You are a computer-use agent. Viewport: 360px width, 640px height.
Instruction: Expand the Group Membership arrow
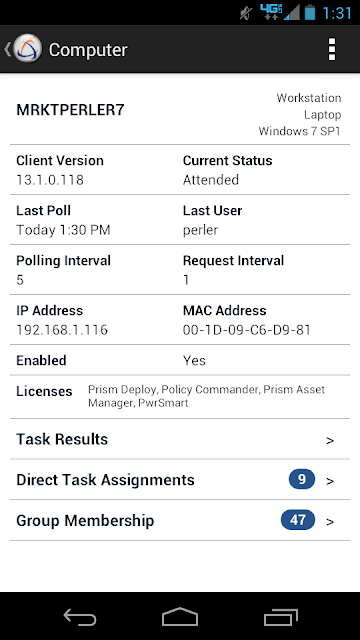tap(330, 522)
